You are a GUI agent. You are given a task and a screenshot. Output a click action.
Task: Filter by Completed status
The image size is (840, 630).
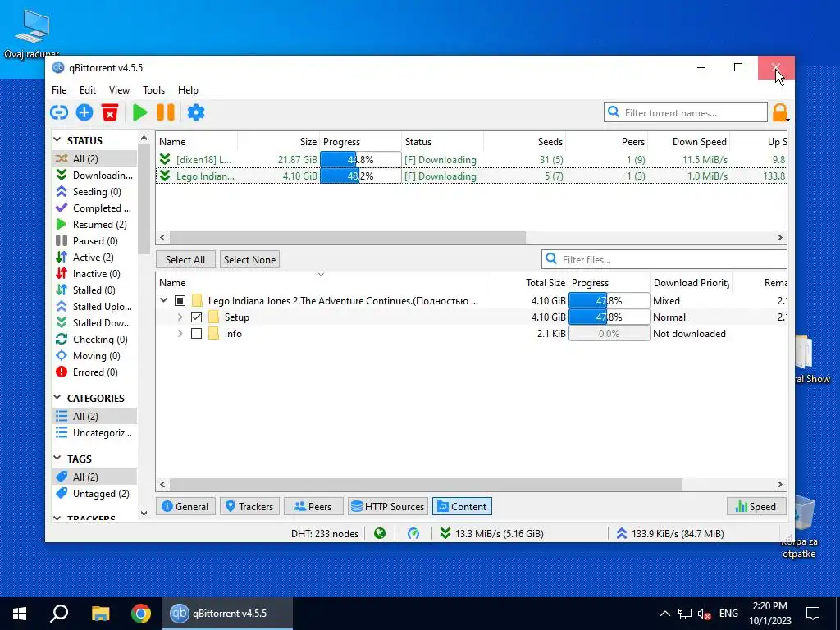[x=94, y=208]
